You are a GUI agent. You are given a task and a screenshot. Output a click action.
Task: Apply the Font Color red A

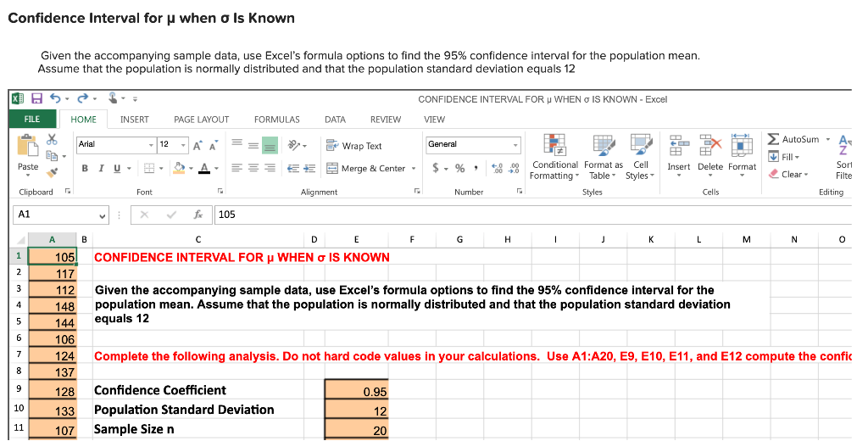[204, 169]
